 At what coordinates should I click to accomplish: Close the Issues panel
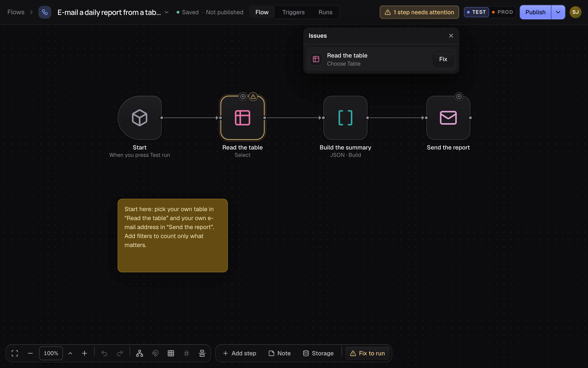point(451,36)
